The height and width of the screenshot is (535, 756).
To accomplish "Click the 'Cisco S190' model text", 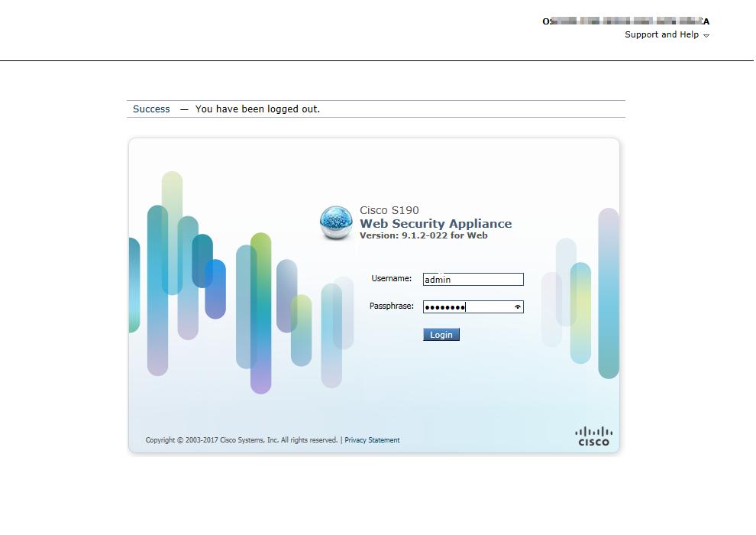I will (x=389, y=210).
